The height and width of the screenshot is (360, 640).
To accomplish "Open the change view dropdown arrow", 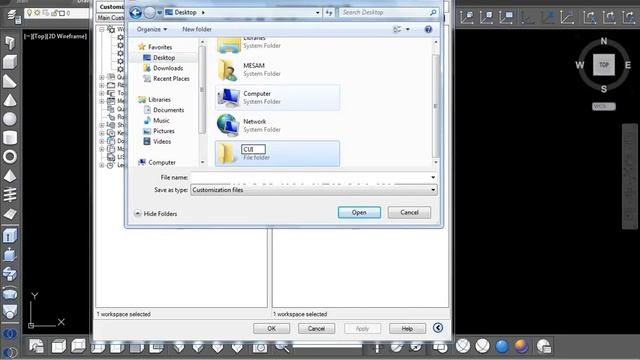I will [x=408, y=29].
